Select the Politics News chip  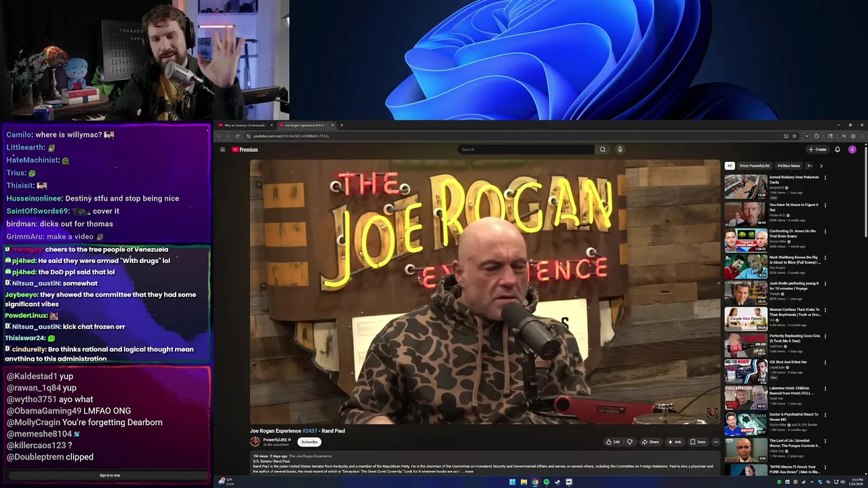coord(789,165)
